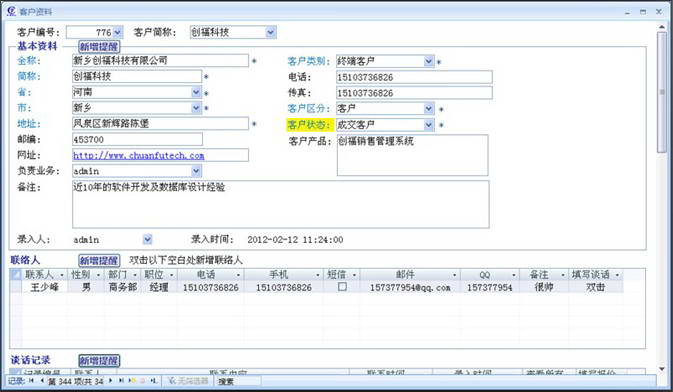Minimize the 客户资料 window

point(628,12)
